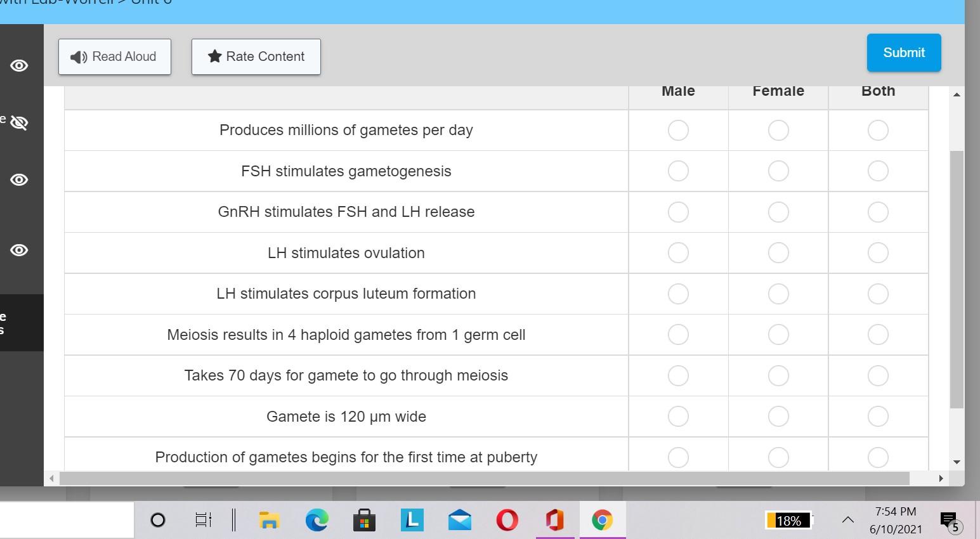Submit the quiz answers
980x539 pixels.
coord(903,53)
